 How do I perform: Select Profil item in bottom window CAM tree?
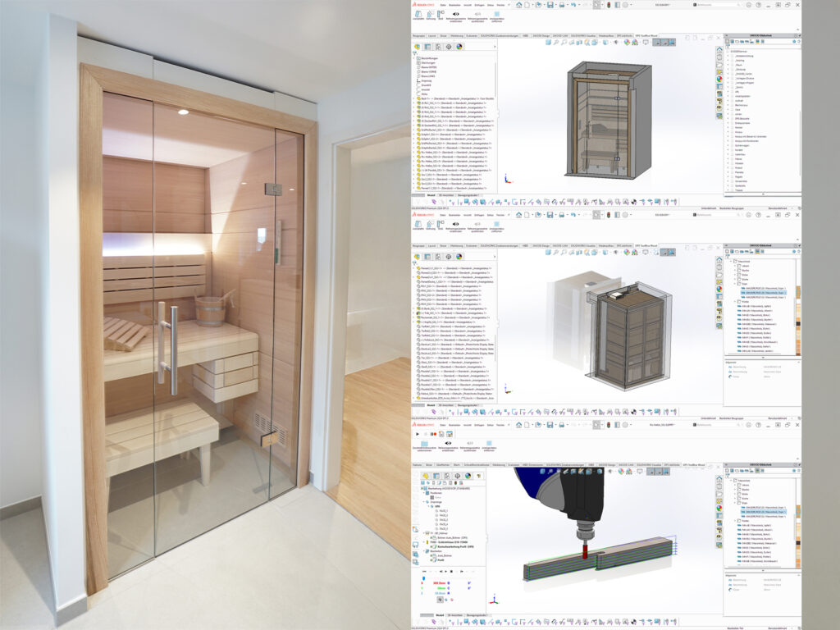click(441, 559)
